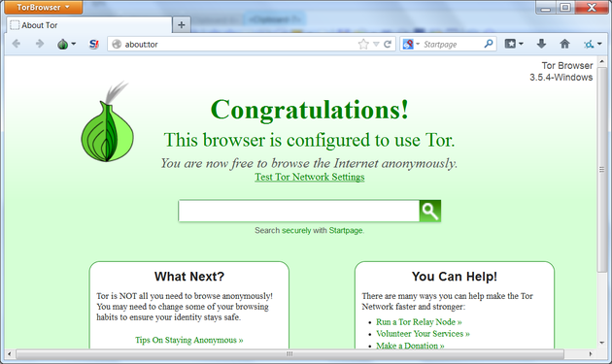612x364 pixels.
Task: Focus the Startpage search field on the page
Action: (299, 211)
